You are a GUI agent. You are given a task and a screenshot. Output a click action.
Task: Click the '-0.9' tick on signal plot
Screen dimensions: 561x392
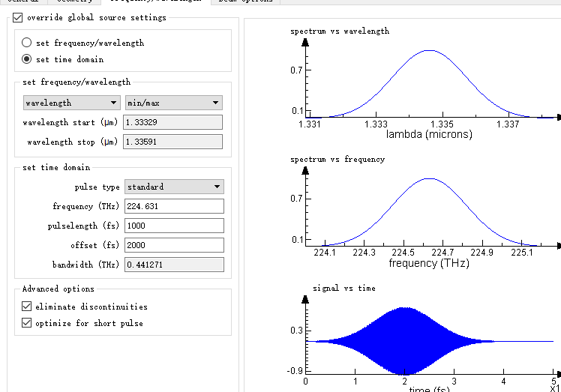[295, 370]
